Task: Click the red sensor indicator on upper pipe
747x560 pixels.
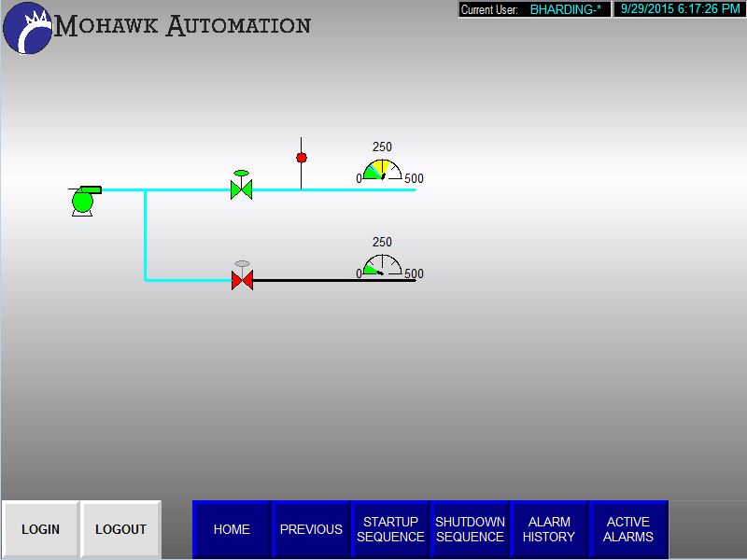Action: pyautogui.click(x=301, y=158)
